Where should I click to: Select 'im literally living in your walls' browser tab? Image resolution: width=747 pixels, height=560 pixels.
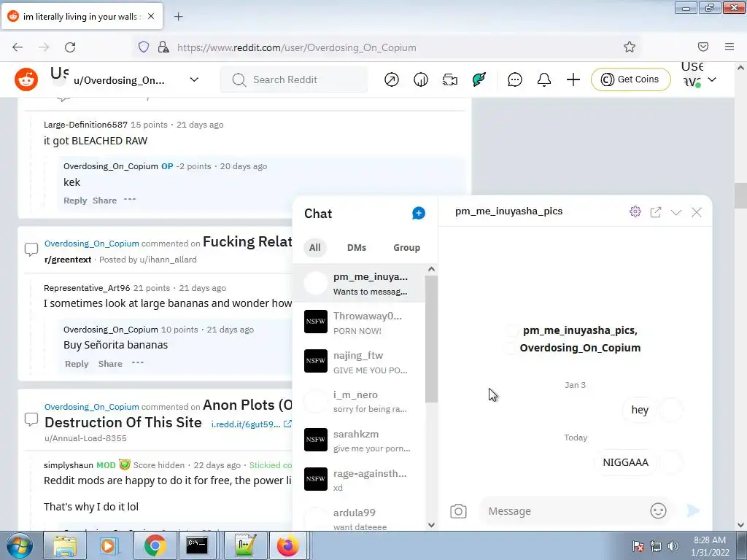tap(82, 17)
